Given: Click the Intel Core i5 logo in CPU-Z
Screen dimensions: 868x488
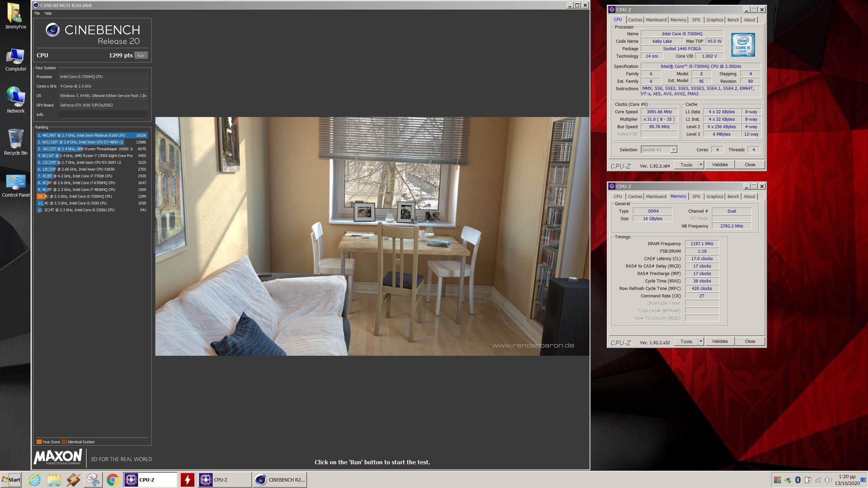Looking at the screenshot, I should 743,45.
